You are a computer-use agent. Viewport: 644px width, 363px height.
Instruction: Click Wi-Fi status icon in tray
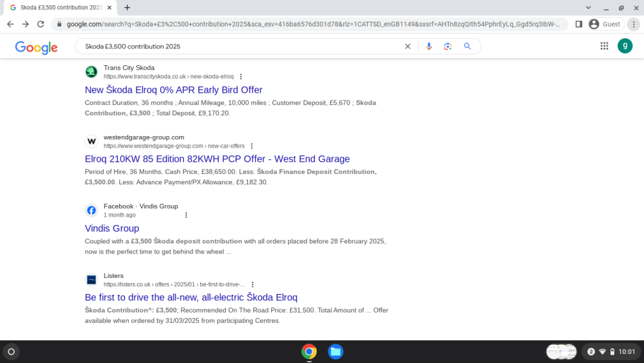tap(603, 351)
